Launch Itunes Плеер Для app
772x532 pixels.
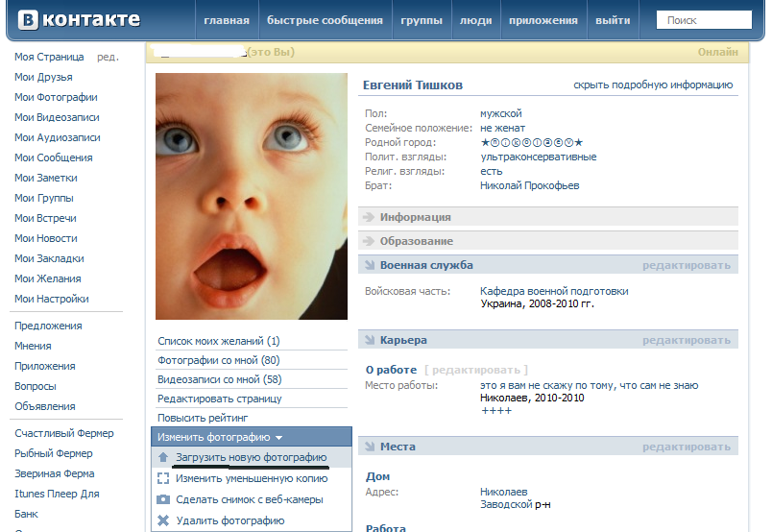(57, 494)
